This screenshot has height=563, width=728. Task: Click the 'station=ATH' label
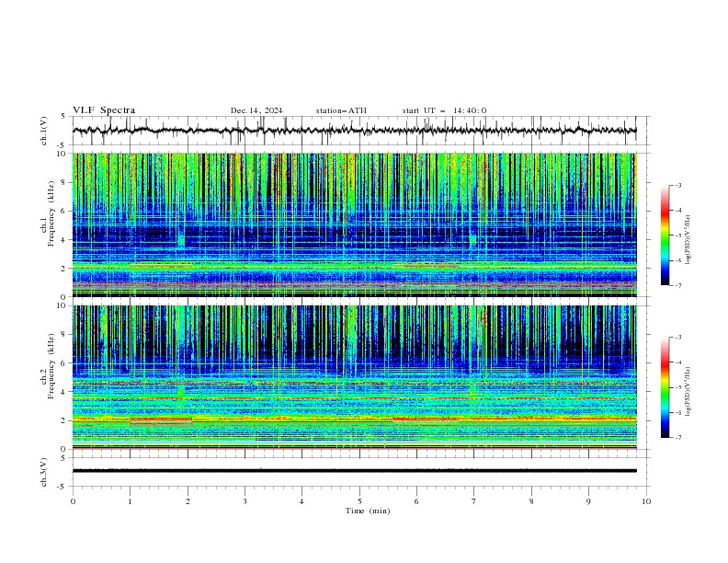(341, 110)
